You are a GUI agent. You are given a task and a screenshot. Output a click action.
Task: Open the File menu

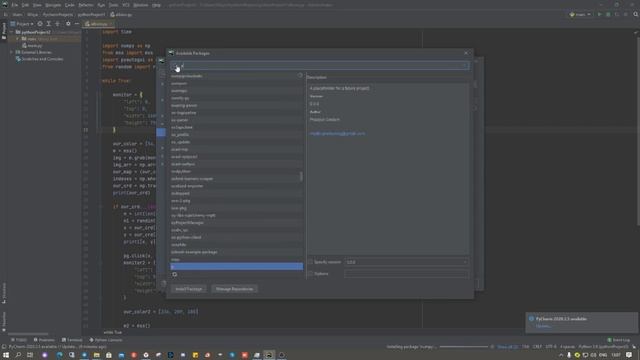15,5
